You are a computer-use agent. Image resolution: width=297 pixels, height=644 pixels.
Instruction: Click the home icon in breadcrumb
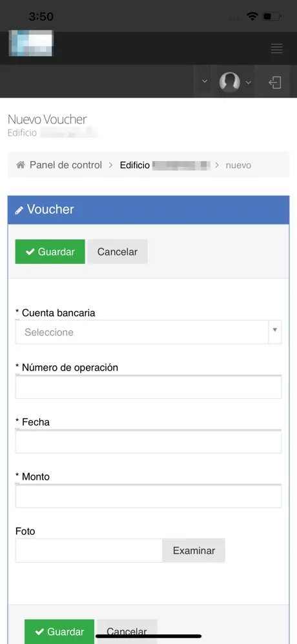click(x=21, y=165)
